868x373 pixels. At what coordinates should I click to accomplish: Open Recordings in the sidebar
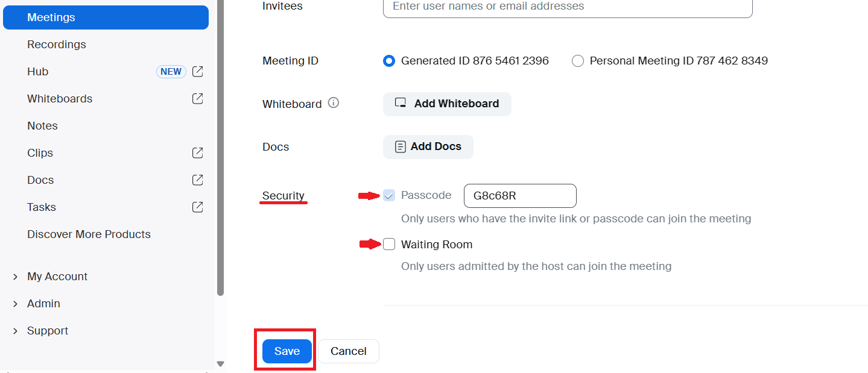click(x=57, y=45)
